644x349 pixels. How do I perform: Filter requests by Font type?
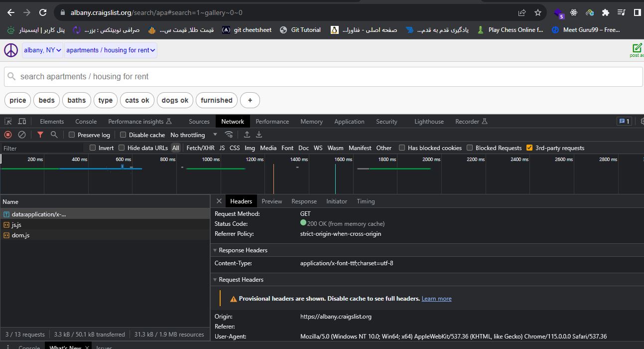(287, 148)
